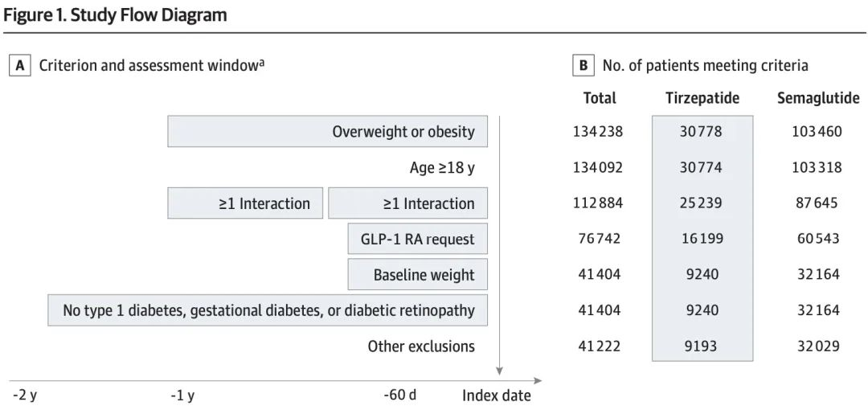
Task: Select the No type 1 diabetes exclusion box
Action: [268, 310]
